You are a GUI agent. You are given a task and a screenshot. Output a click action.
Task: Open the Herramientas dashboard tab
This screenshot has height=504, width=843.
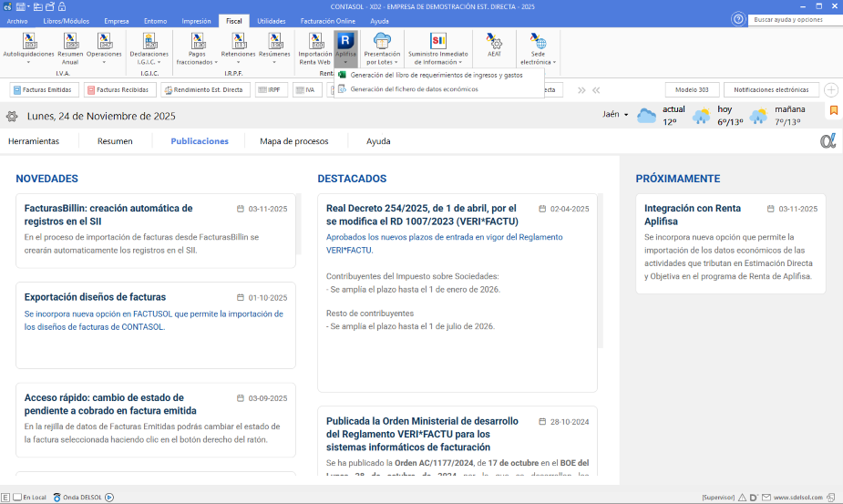(34, 141)
